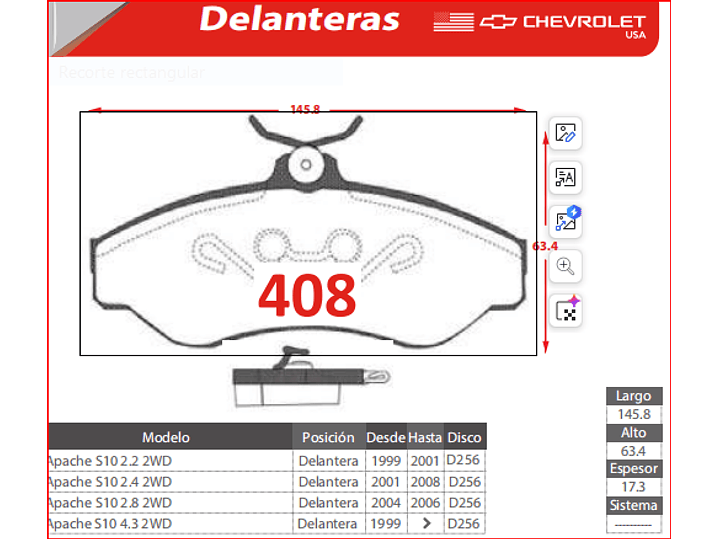Click the Posición column header
Image resolution: width=719 pixels, height=539 pixels.
[328, 437]
